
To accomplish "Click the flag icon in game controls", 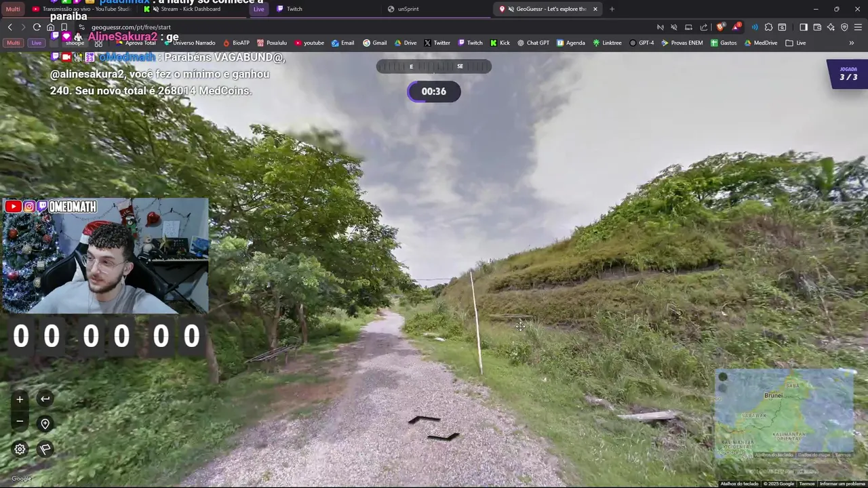I will point(45,449).
